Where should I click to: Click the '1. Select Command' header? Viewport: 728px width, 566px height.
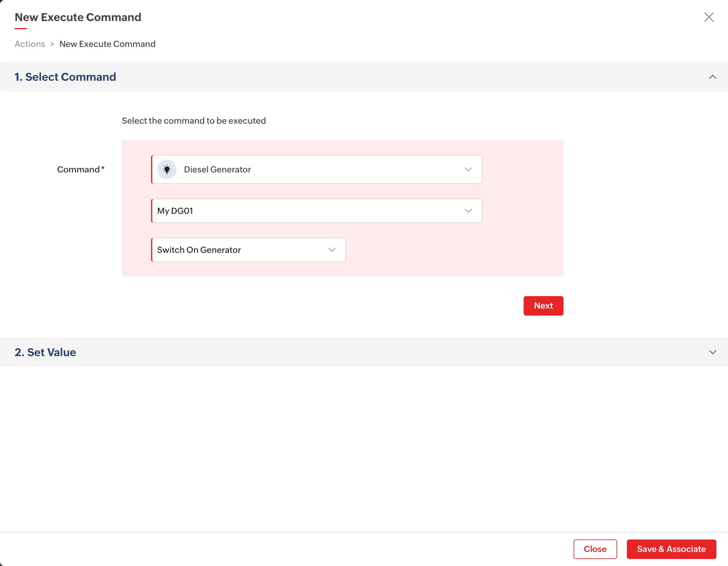[65, 77]
